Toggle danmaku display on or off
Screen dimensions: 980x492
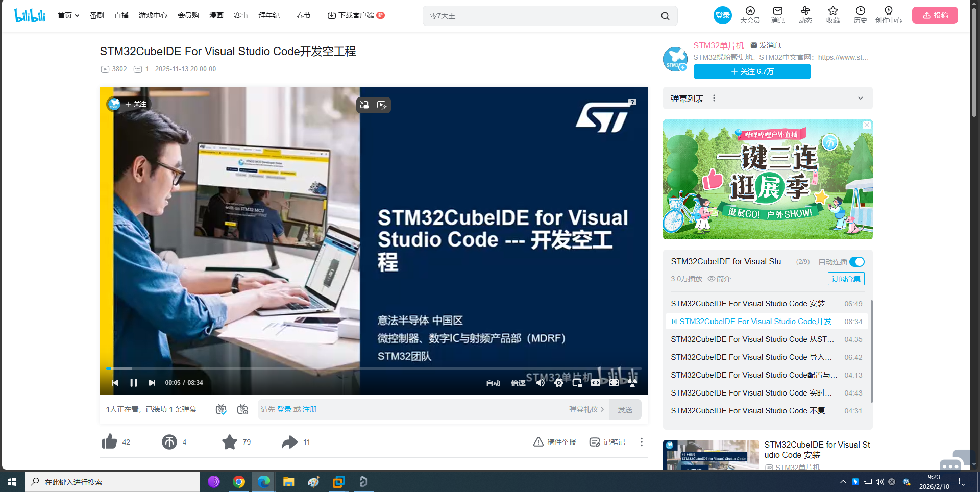[x=221, y=409]
